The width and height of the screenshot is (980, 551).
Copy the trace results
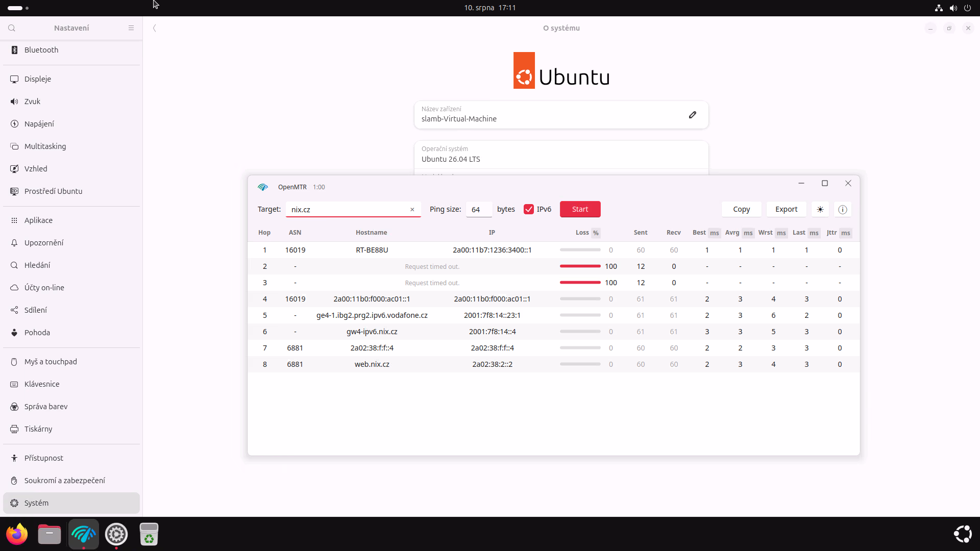coord(742,209)
